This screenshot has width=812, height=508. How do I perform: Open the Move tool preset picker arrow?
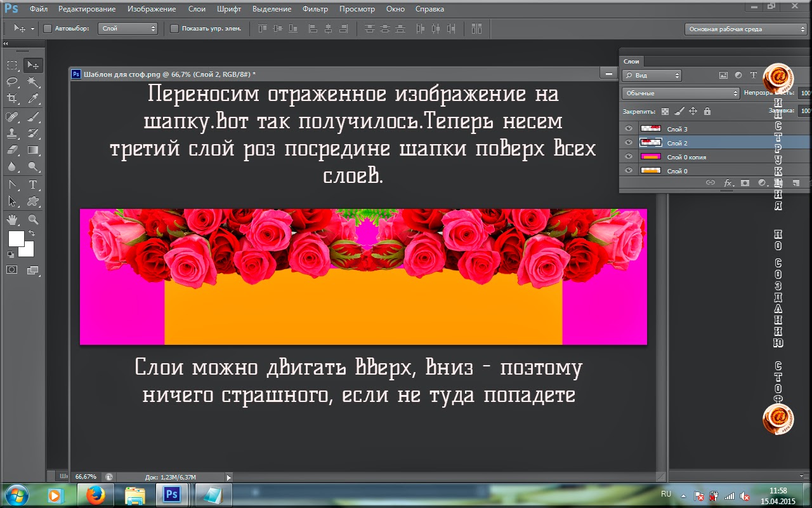32,29
